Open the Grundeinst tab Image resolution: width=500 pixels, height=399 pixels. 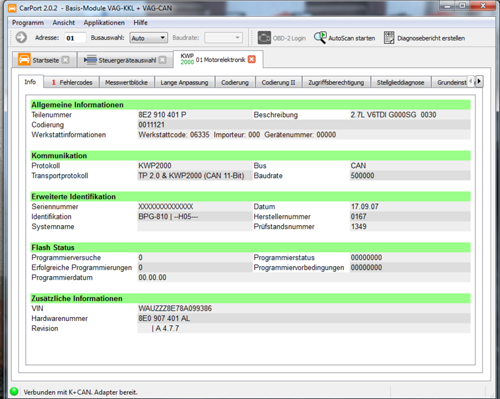(451, 82)
